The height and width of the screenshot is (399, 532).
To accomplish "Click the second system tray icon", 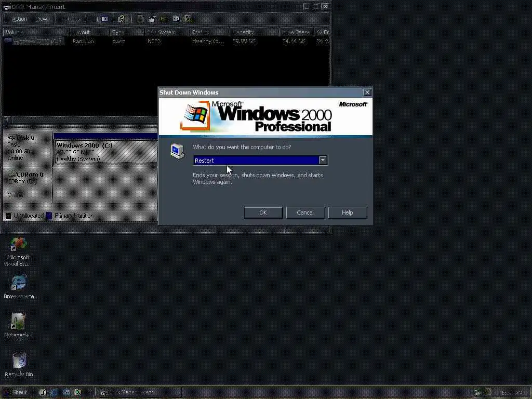I will point(488,392).
